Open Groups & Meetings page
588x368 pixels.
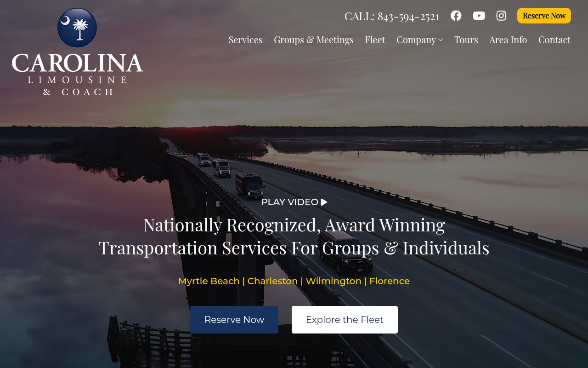tap(314, 40)
